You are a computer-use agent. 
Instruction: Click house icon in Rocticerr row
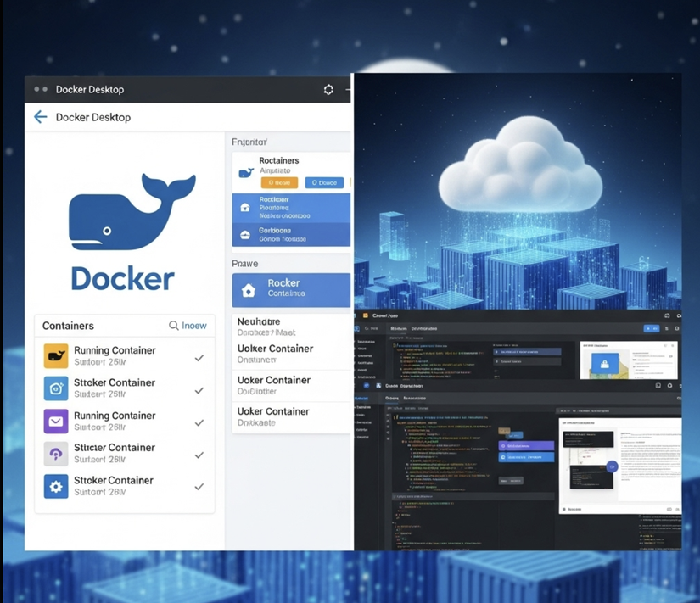click(245, 208)
